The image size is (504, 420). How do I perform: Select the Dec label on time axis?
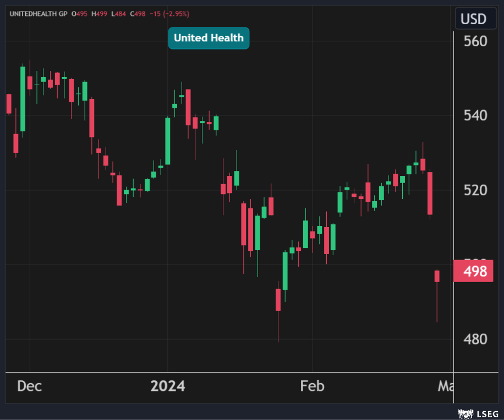(29, 386)
